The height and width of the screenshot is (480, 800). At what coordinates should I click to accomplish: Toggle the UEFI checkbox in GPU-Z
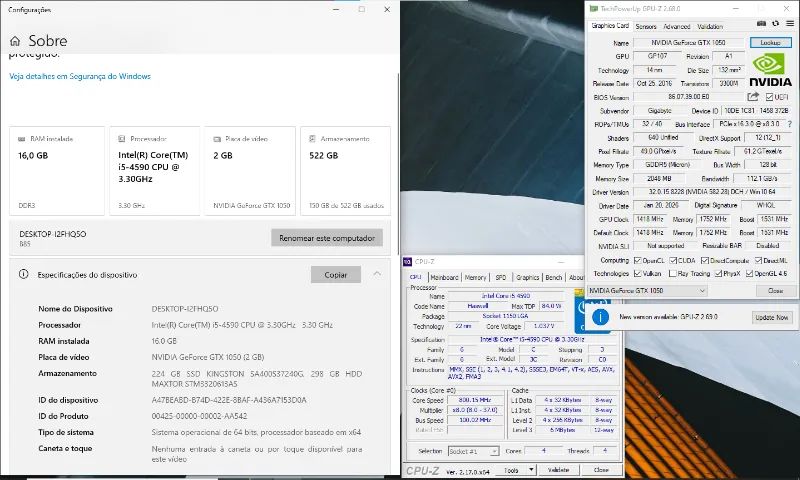click(769, 97)
